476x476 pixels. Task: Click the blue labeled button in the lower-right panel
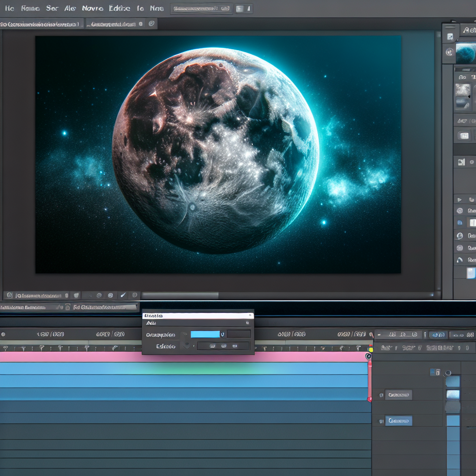398,421
